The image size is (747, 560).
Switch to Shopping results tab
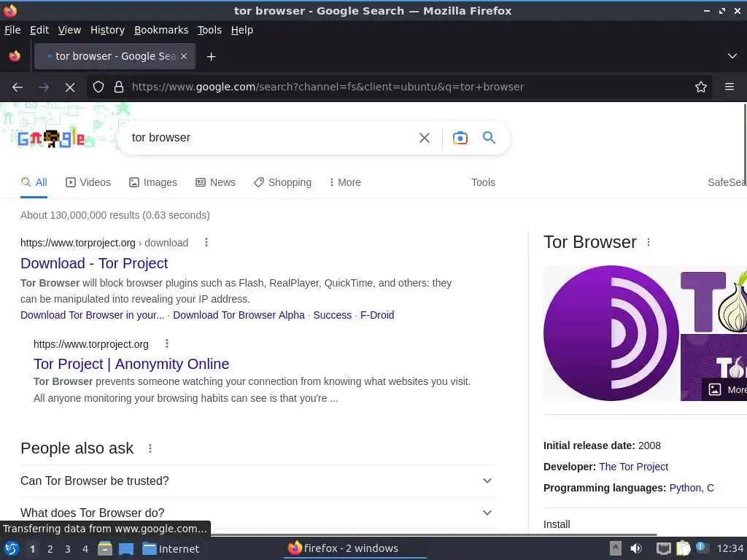282,182
